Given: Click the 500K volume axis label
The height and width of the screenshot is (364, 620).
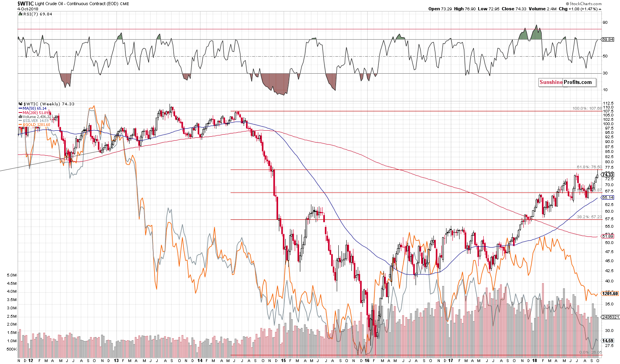Looking at the screenshot, I should 11,349.
